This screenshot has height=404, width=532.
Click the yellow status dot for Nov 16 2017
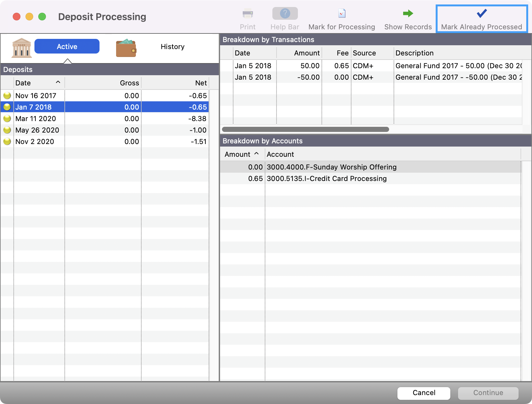(x=7, y=95)
